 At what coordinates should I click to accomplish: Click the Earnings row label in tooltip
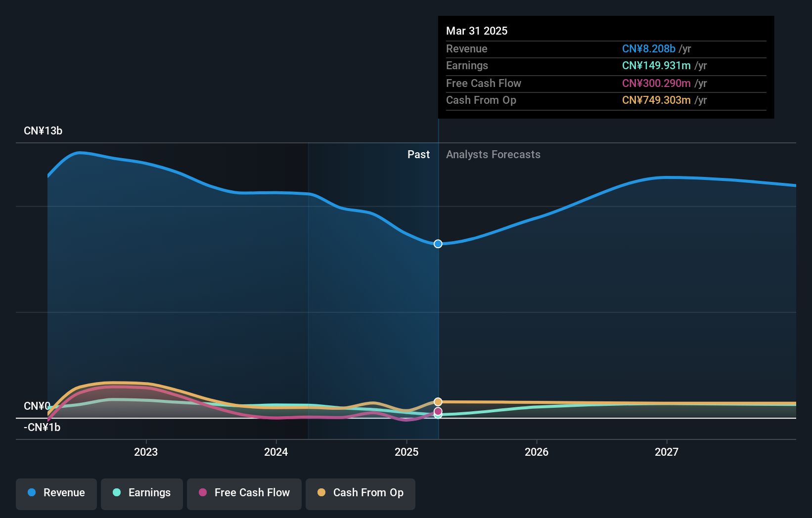[x=467, y=65]
